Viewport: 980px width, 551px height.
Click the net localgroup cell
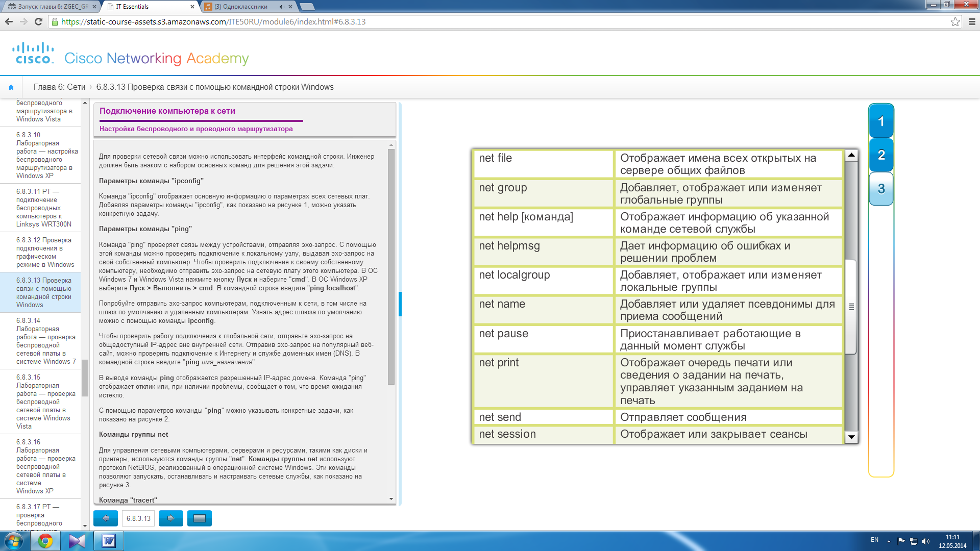544,281
